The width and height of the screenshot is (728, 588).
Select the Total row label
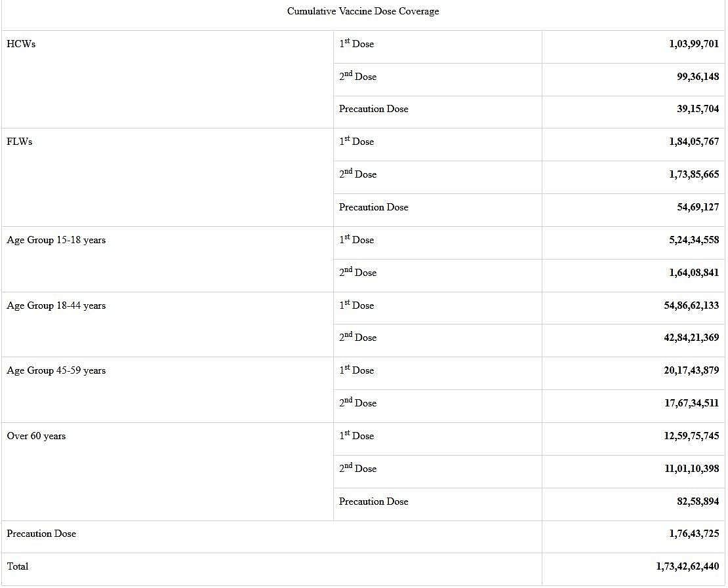click(18, 566)
